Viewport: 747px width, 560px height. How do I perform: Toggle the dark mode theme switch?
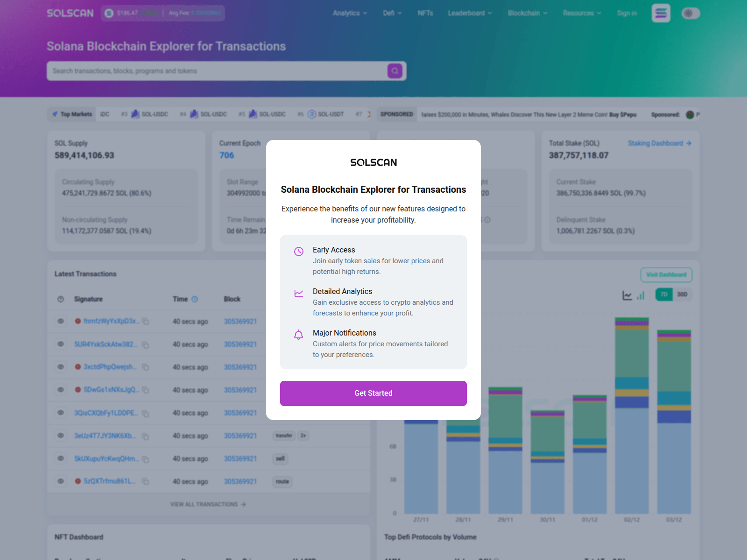coord(691,13)
